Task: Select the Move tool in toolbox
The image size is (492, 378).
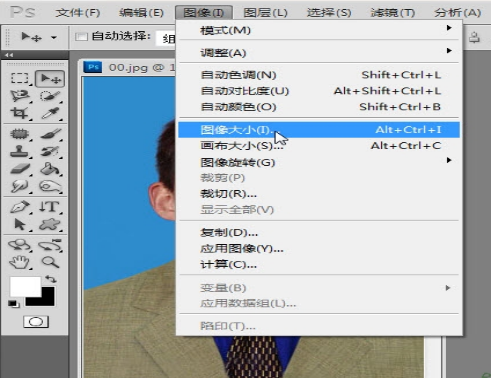Action: (50, 79)
